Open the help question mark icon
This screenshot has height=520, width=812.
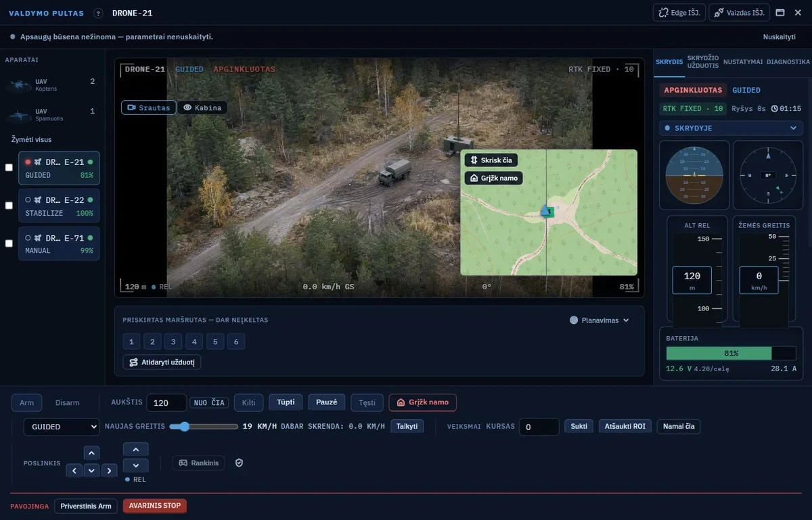tap(98, 13)
